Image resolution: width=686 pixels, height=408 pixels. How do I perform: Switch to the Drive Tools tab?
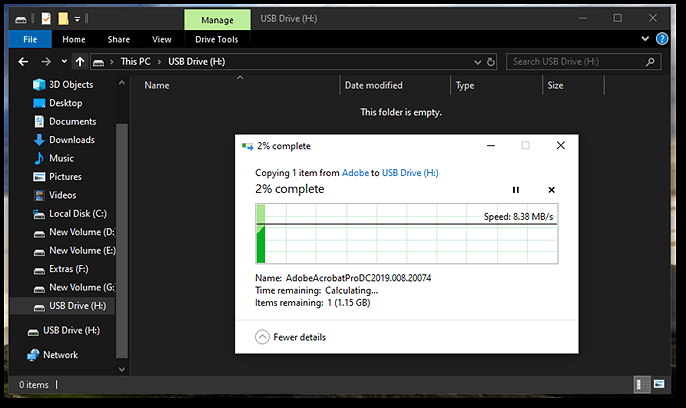[216, 40]
